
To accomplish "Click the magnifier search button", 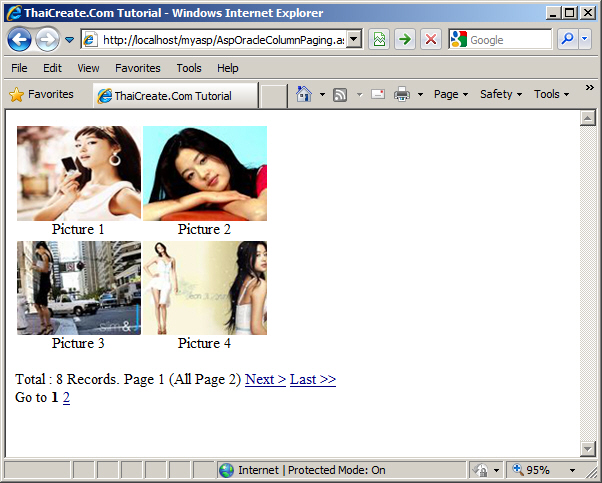I will tap(567, 39).
